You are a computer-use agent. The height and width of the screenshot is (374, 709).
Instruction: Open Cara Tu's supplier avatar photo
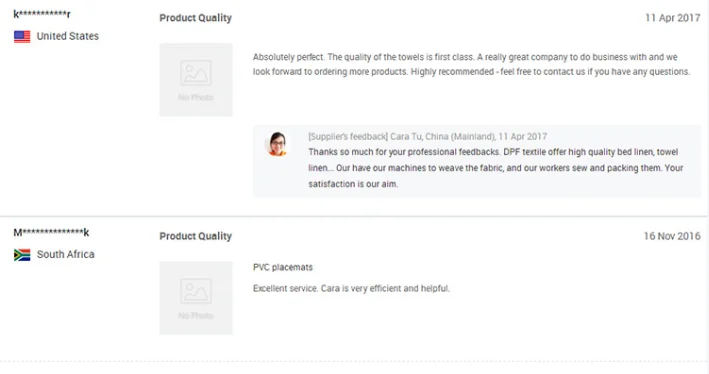pos(277,144)
